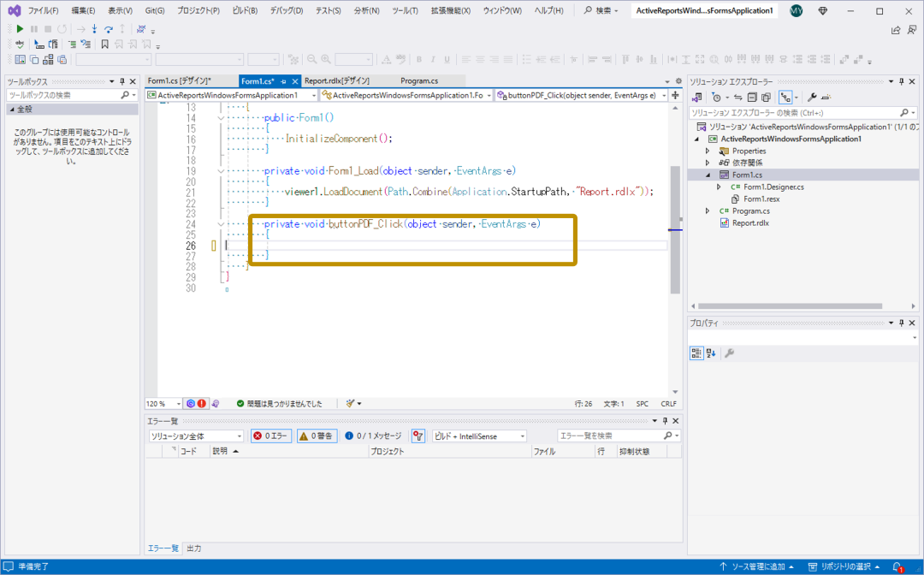
Task: Select Form1.resx in Solution Explorer
Action: (761, 199)
